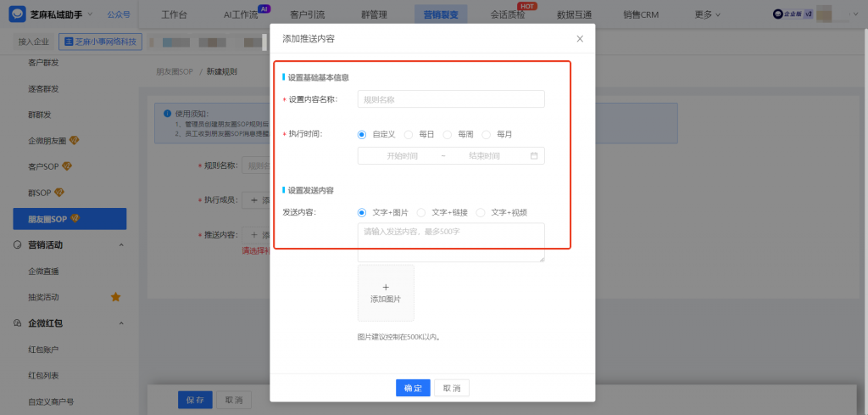Click 取消 in the dialog
This screenshot has height=415, width=868.
452,388
